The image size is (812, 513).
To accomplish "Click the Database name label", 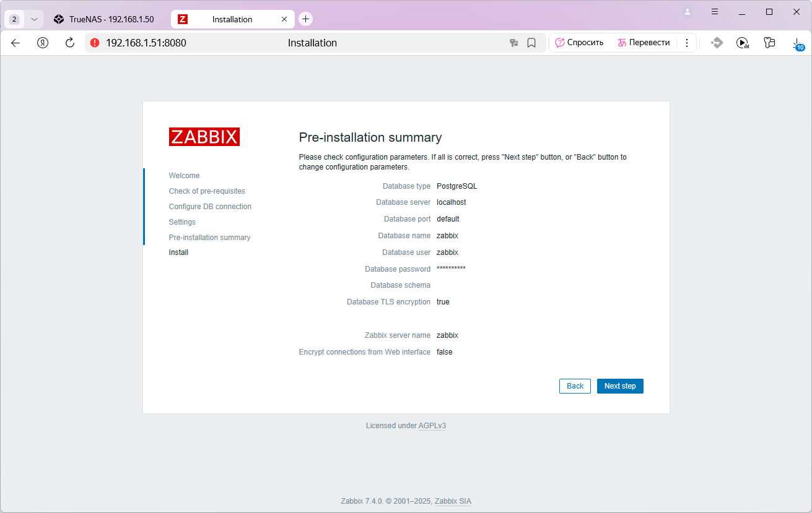I will [x=404, y=236].
